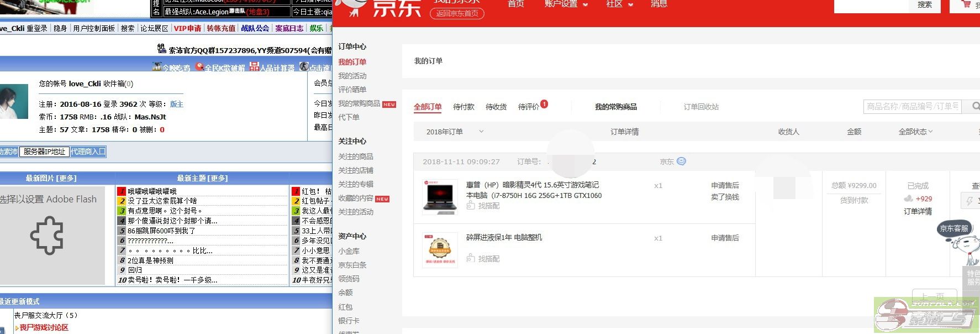Open 我的常购商品 in the JD sidebar
Viewport: 980px width, 334px height.
359,103
